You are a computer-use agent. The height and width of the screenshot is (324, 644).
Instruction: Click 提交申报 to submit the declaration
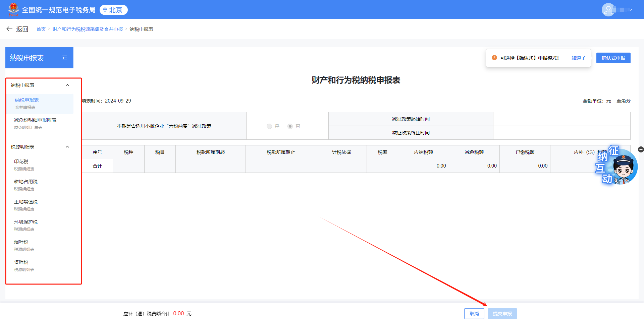tap(502, 314)
